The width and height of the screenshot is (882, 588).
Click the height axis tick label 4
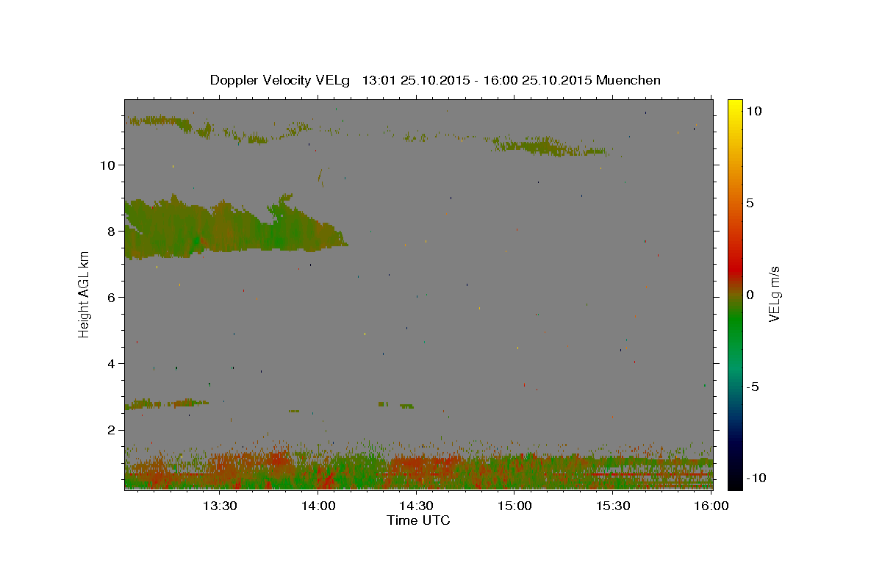point(112,363)
